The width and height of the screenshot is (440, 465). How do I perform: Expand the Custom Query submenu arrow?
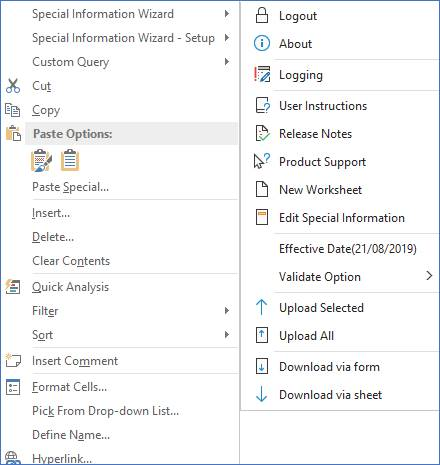tap(227, 62)
